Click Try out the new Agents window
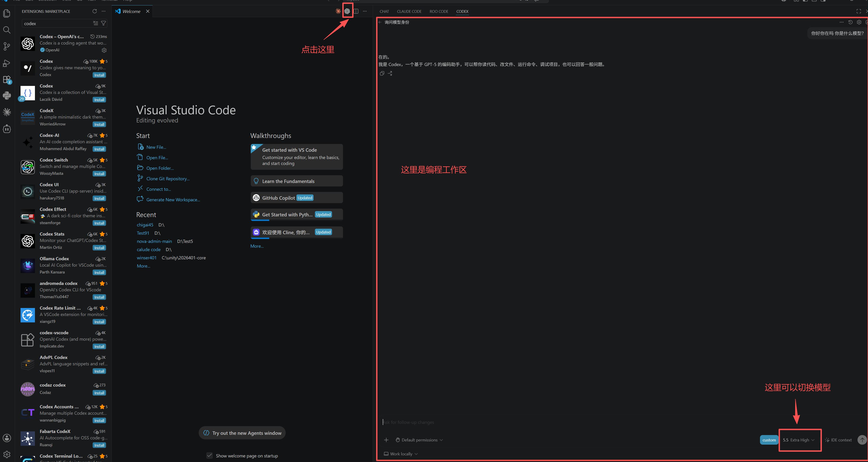 pos(242,433)
